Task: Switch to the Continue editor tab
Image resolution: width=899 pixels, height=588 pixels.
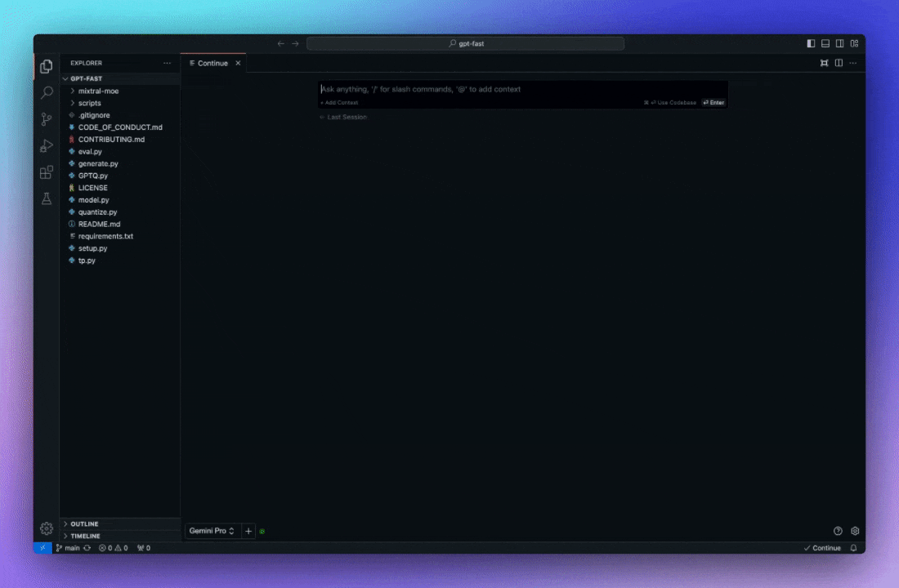Action: [212, 63]
